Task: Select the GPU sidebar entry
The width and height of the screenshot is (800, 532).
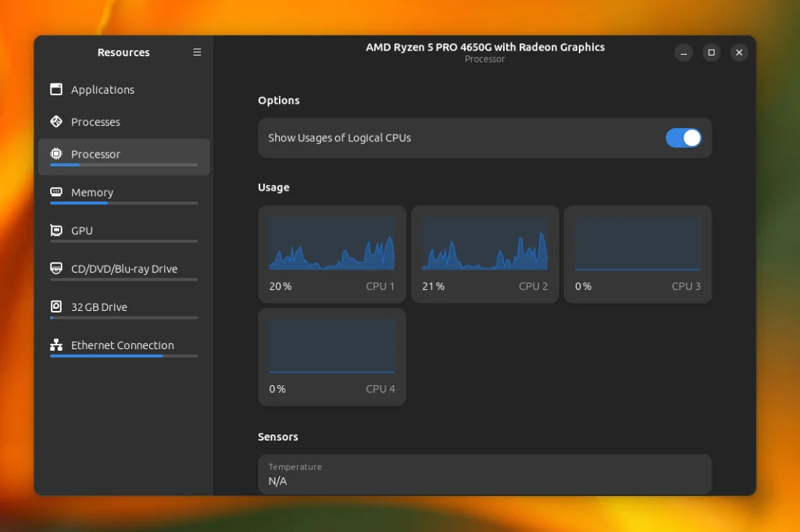Action: click(x=82, y=230)
